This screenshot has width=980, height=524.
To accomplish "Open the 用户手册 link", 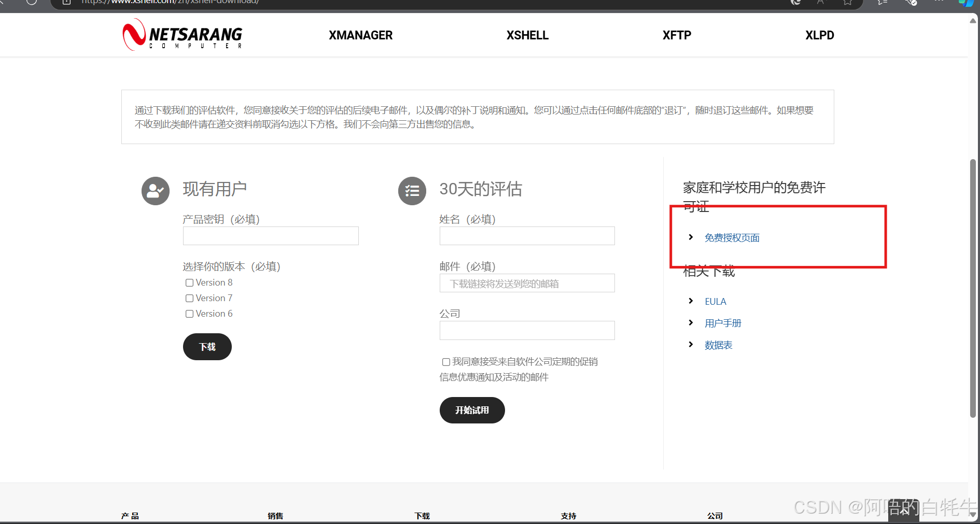I will (x=723, y=323).
